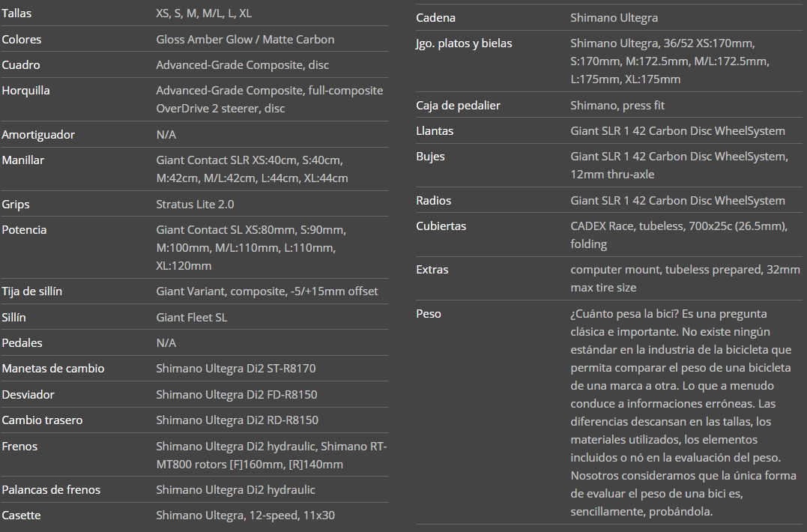Viewport: 807px width, 532px height.
Task: Select the 'Gloss Amber Glow / Matte Carbon' text
Action: [x=245, y=39]
